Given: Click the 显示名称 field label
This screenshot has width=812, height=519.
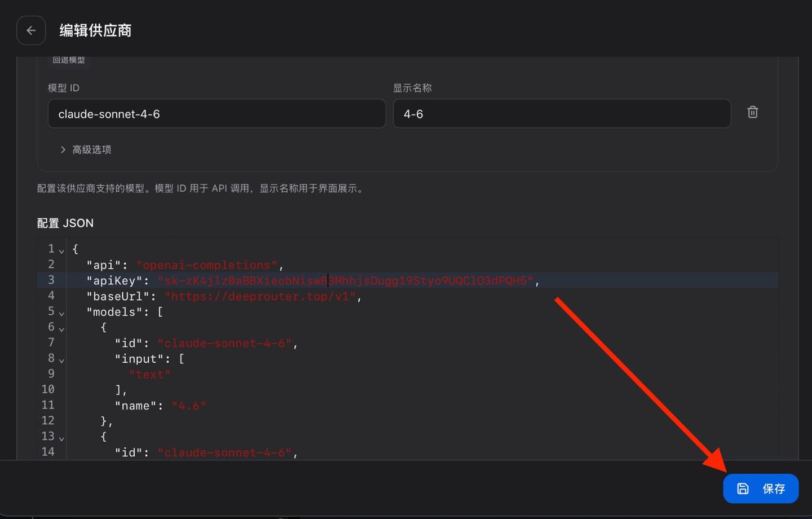Looking at the screenshot, I should coord(412,88).
